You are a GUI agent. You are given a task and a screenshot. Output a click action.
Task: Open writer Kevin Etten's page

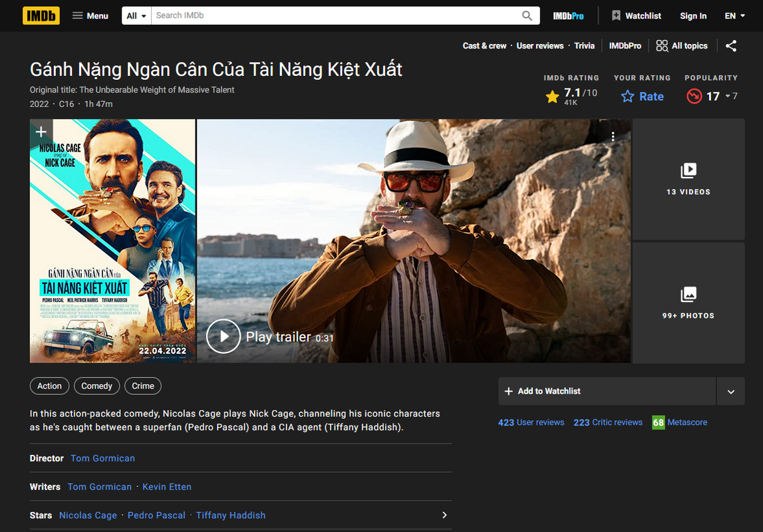pos(167,487)
